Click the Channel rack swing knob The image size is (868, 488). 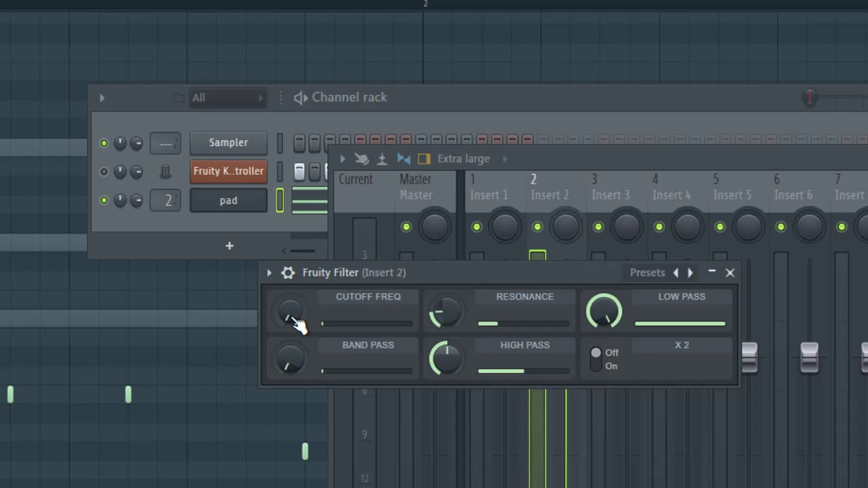pyautogui.click(x=809, y=98)
